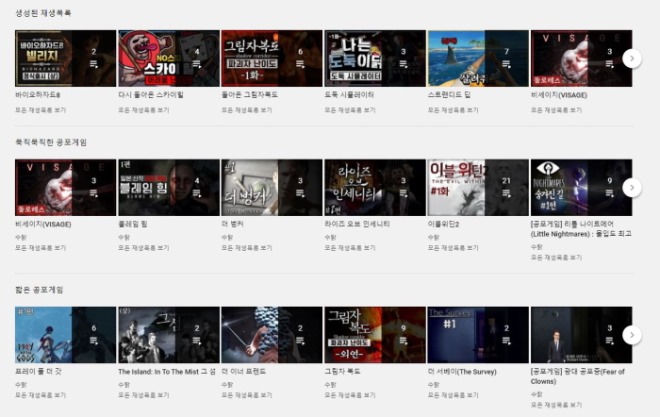Click the 짧은 공포게임 section heading
The image size is (660, 417).
pos(39,290)
